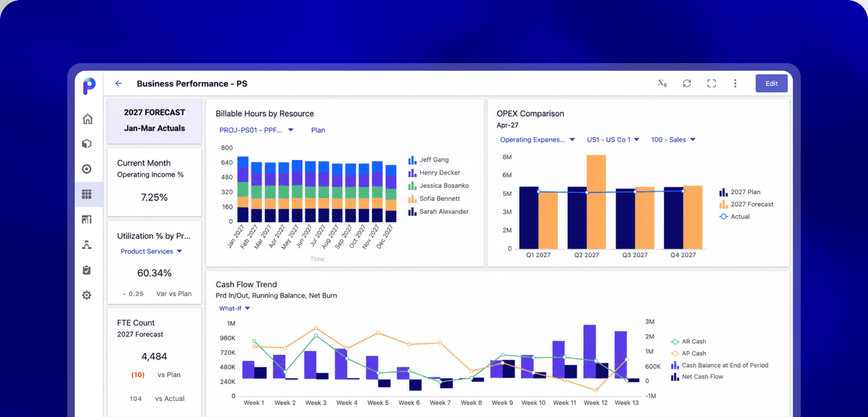Go back using the arrow icon
This screenshot has width=868, height=417.
click(118, 84)
